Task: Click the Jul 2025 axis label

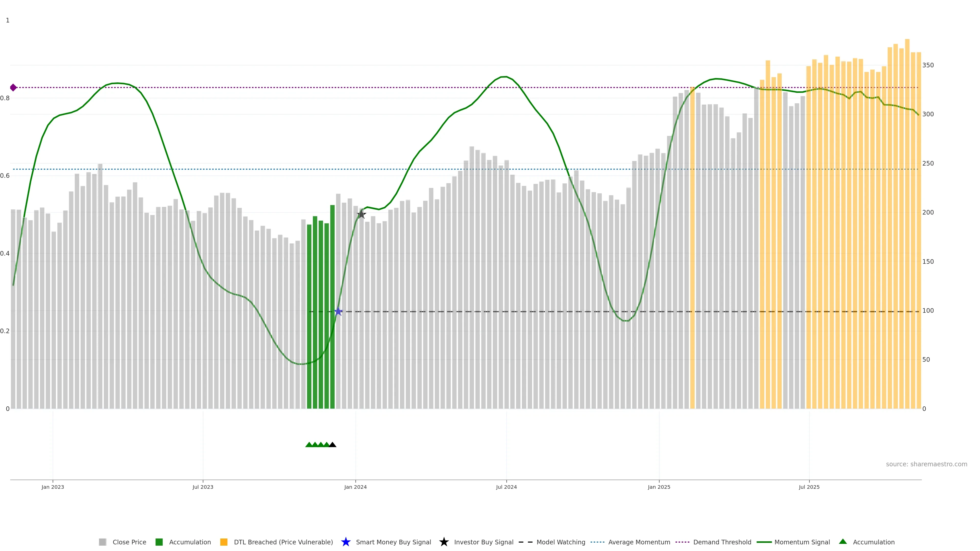Action: tap(809, 487)
